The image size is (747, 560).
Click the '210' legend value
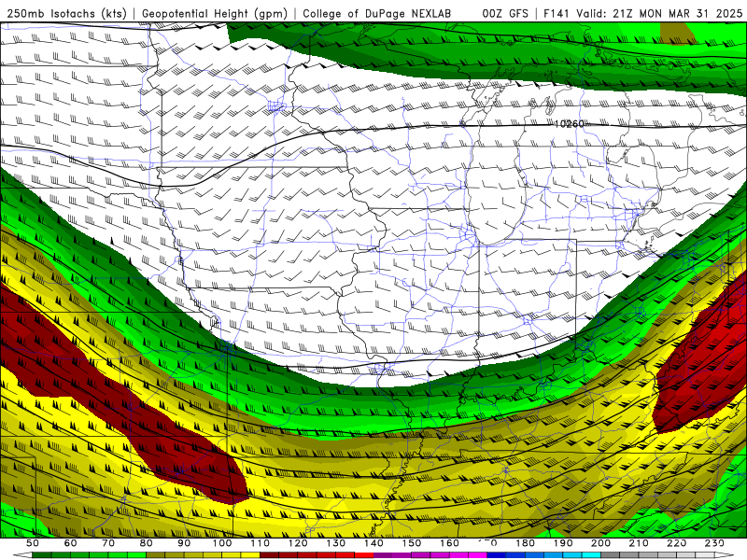point(639,543)
